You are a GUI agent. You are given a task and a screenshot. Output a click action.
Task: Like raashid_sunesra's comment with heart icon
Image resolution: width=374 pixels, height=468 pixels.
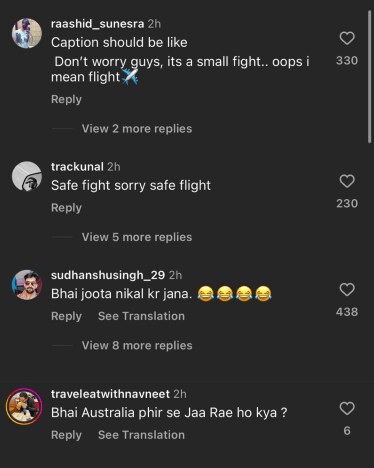coord(347,38)
